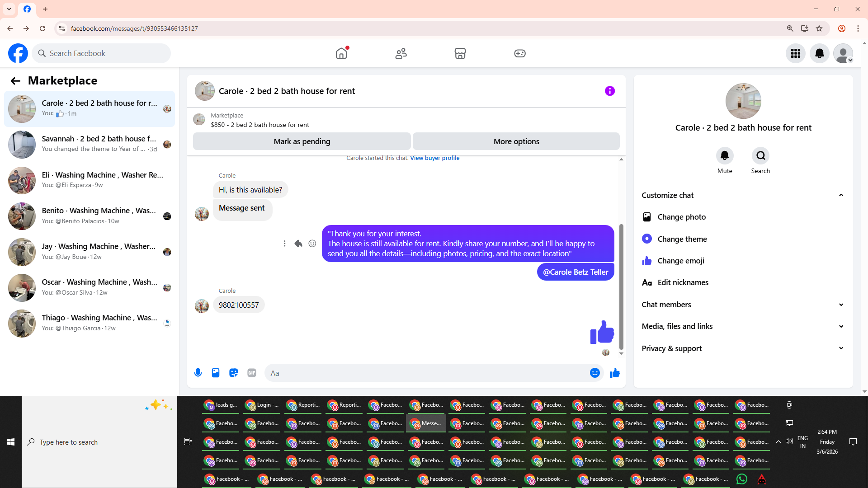The height and width of the screenshot is (488, 868).
Task: Click the reply arrow beside the purple message
Action: tap(298, 244)
